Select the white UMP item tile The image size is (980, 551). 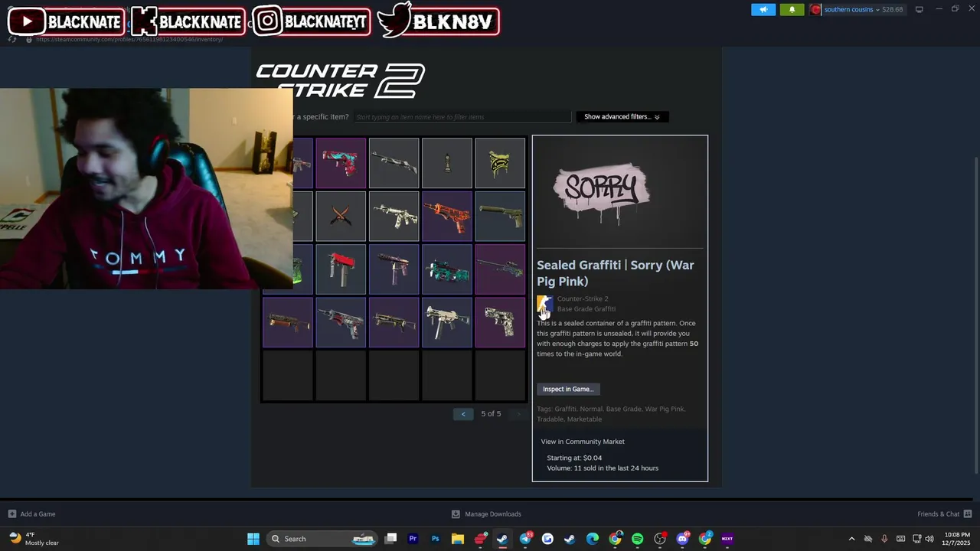447,322
